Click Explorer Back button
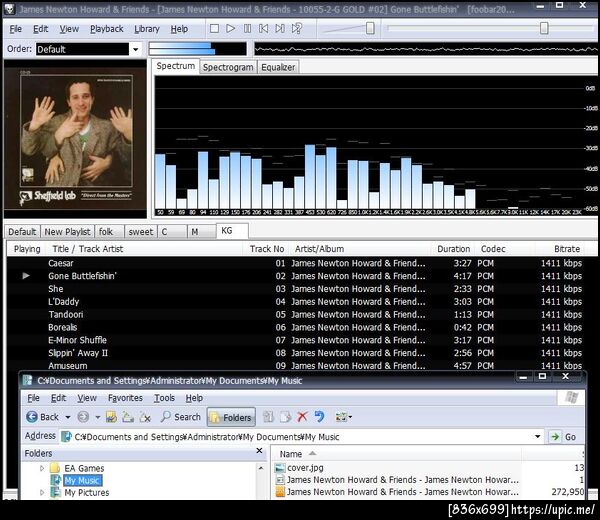Image resolution: width=600 pixels, height=520 pixels. [x=42, y=417]
